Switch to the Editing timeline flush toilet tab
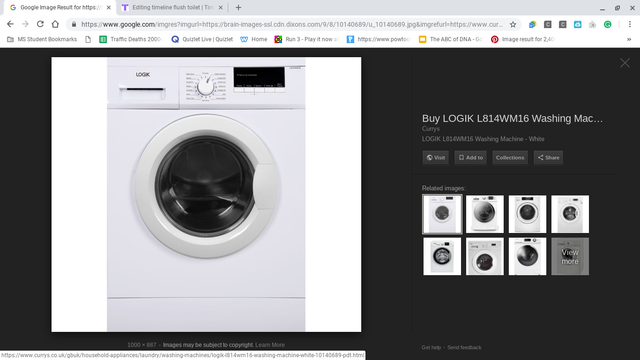 point(173,7)
